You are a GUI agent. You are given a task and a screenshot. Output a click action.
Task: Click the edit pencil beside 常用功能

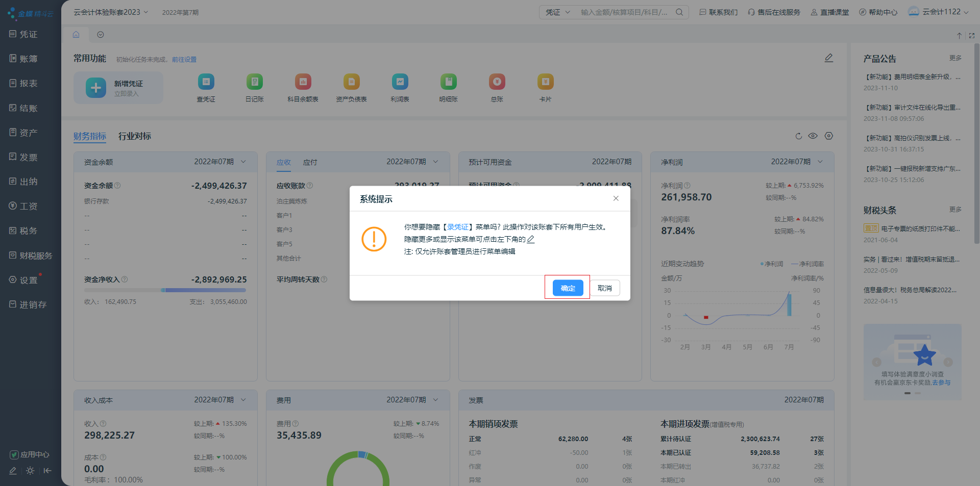pyautogui.click(x=828, y=58)
